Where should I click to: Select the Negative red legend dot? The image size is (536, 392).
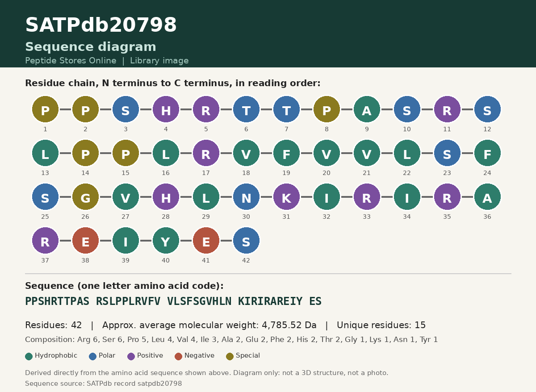point(179,356)
